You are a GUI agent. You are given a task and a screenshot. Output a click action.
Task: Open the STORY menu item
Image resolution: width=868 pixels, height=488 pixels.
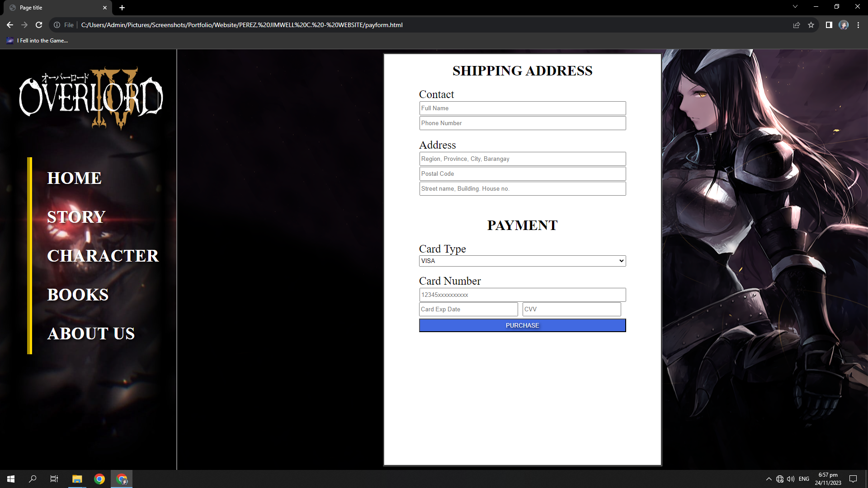[x=76, y=217]
